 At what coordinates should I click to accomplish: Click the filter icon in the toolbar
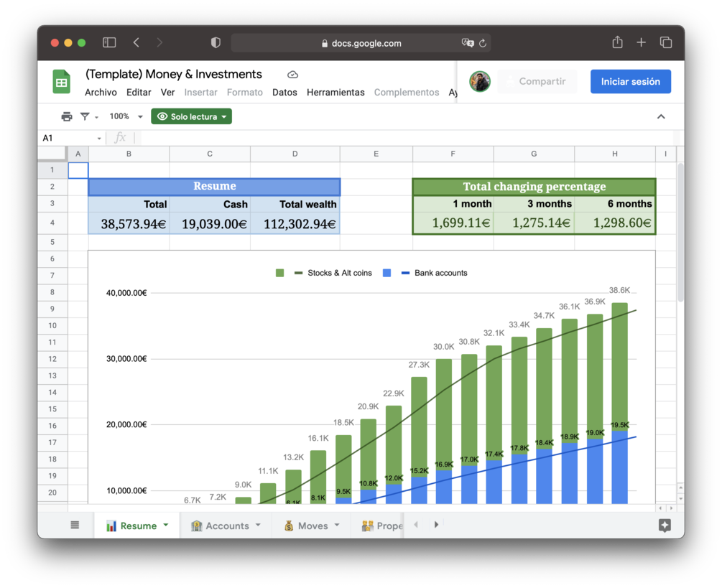tap(86, 116)
